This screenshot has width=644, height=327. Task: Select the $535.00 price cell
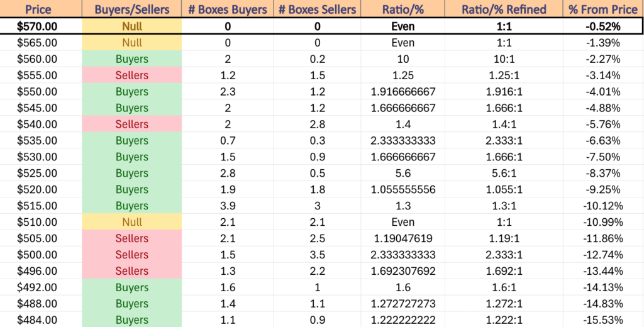tap(41, 140)
